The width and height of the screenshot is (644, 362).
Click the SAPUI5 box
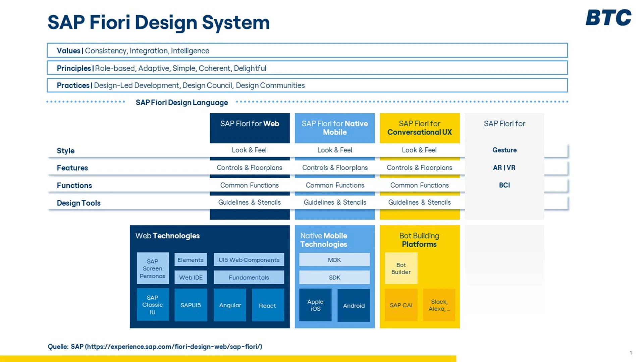click(191, 305)
